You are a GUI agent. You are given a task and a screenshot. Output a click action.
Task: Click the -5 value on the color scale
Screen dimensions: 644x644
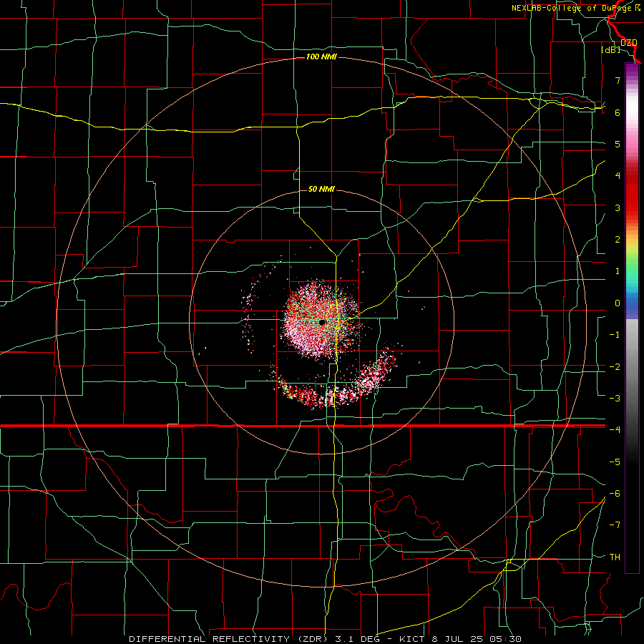[615, 462]
